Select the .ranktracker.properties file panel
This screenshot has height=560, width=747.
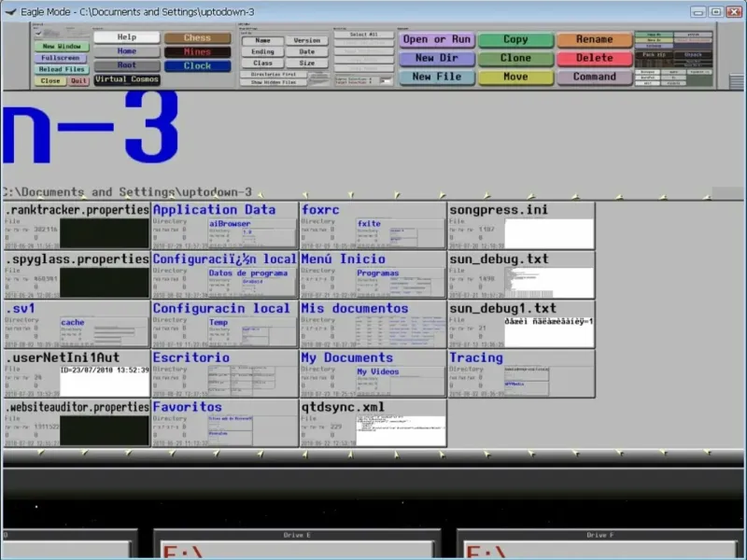tap(77, 226)
